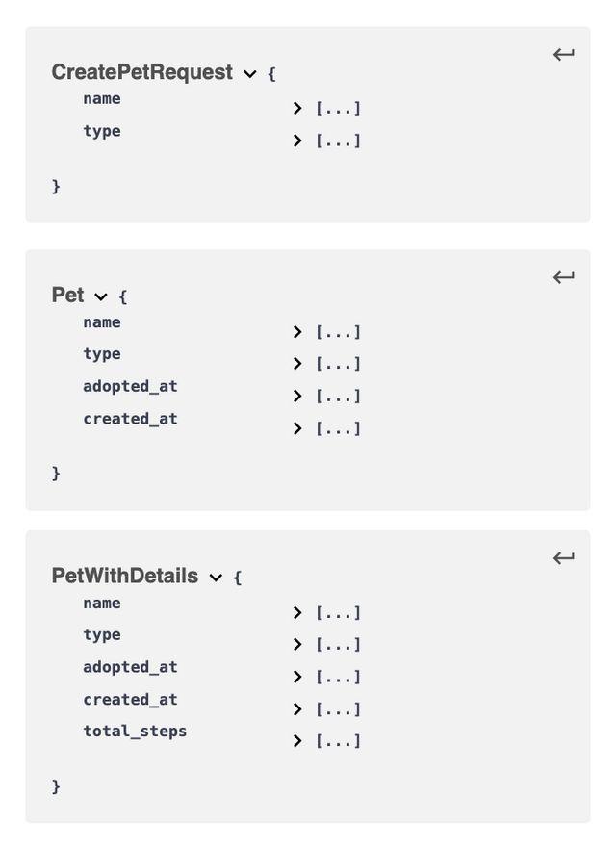Open [...] next to adopted_at in Pet

[x=338, y=396]
